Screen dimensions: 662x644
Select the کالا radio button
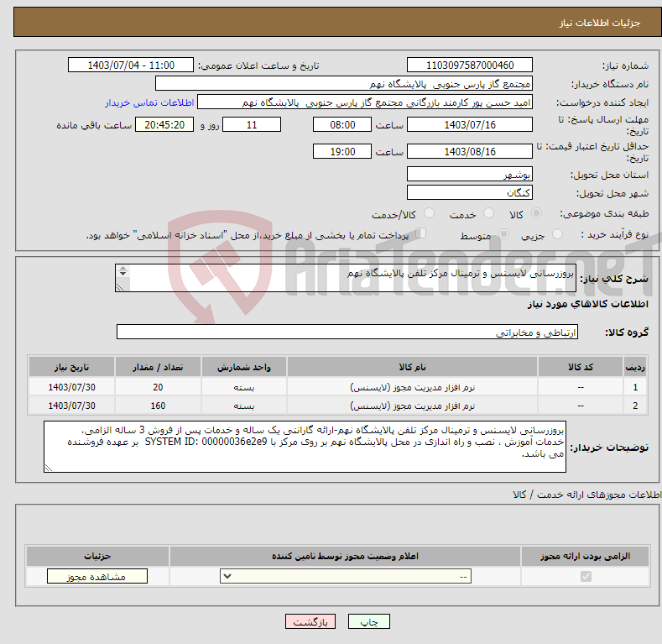pos(536,213)
